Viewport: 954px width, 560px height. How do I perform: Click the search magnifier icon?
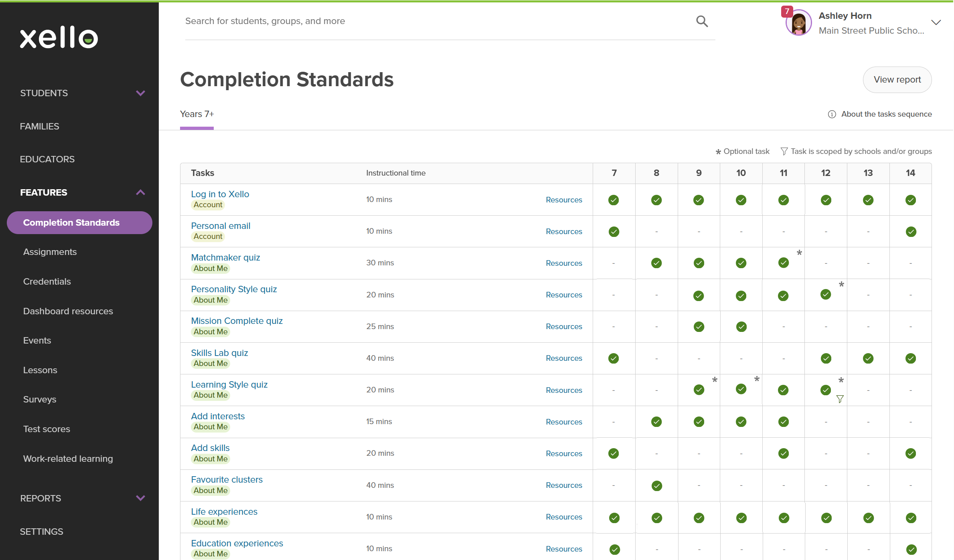702,21
